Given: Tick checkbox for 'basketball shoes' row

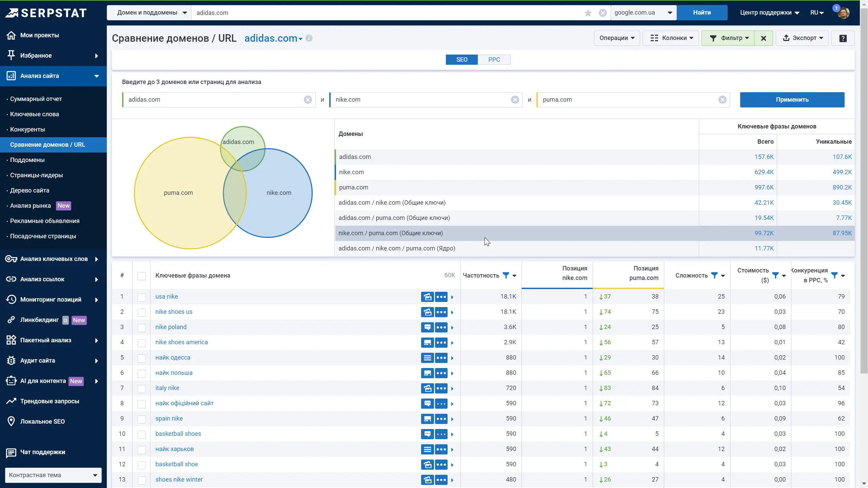Looking at the screenshot, I should point(142,434).
